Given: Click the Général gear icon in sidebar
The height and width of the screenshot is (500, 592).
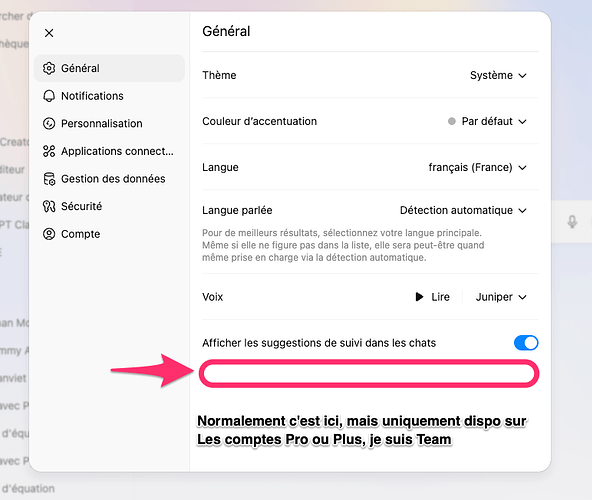Looking at the screenshot, I should pos(49,68).
